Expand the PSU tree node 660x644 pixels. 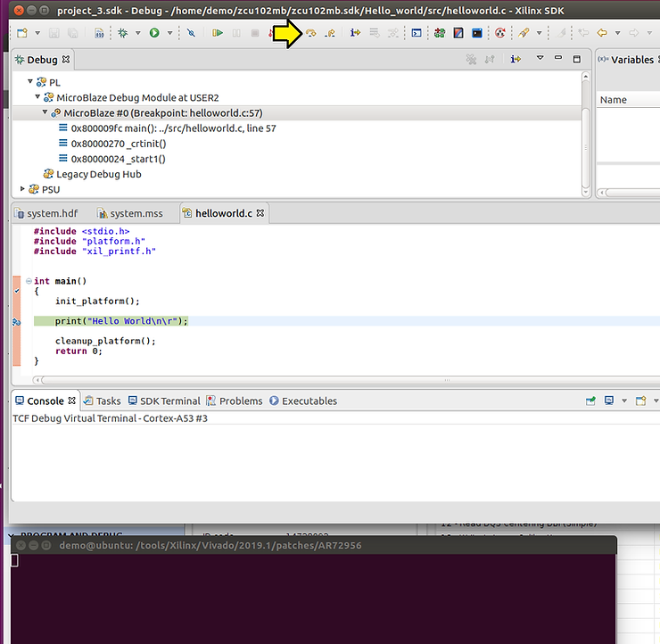23,189
